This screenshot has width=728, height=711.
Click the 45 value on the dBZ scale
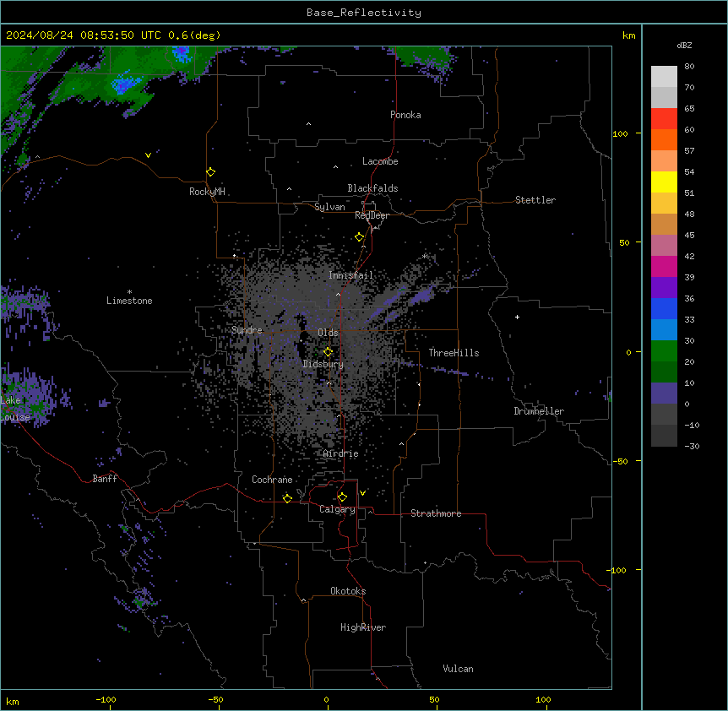click(x=689, y=235)
